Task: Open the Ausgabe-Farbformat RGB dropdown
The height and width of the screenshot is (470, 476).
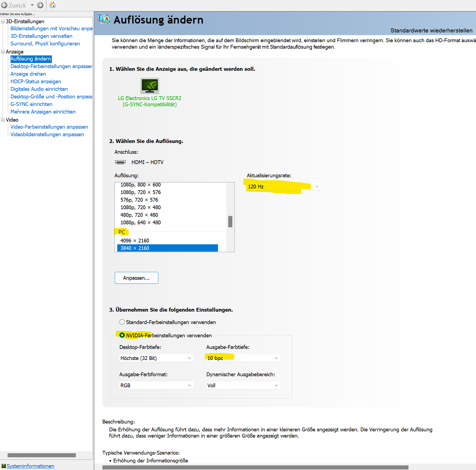Action: pos(156,385)
